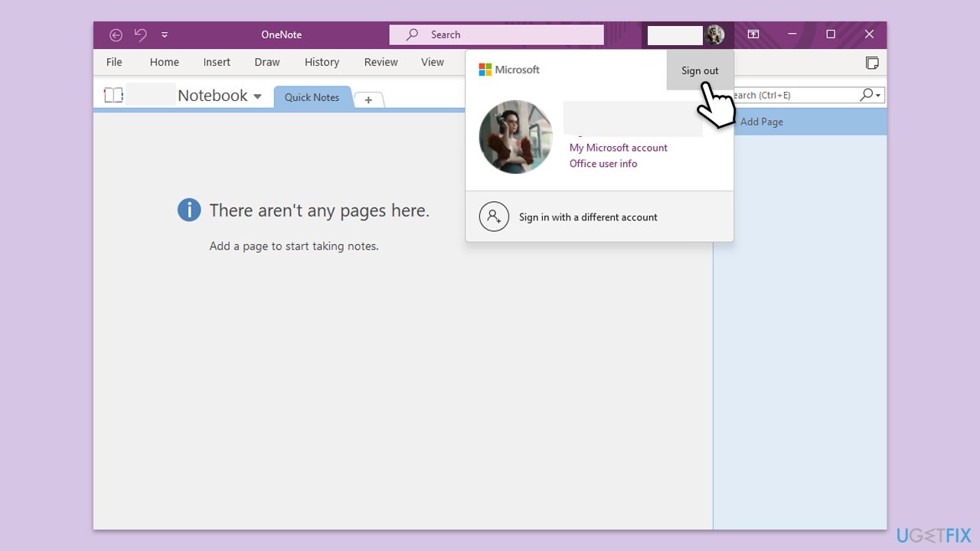The height and width of the screenshot is (551, 980).
Task: Click the large profile photo in account popup
Action: coord(515,137)
